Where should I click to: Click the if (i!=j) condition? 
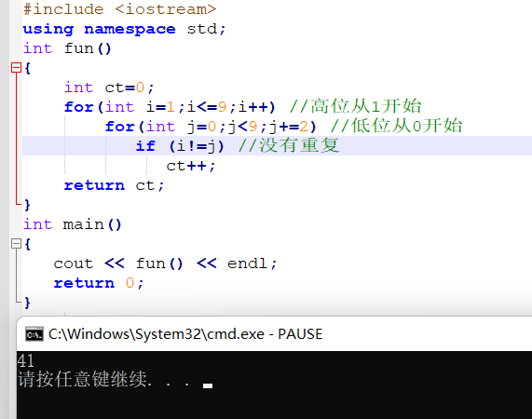(x=180, y=146)
